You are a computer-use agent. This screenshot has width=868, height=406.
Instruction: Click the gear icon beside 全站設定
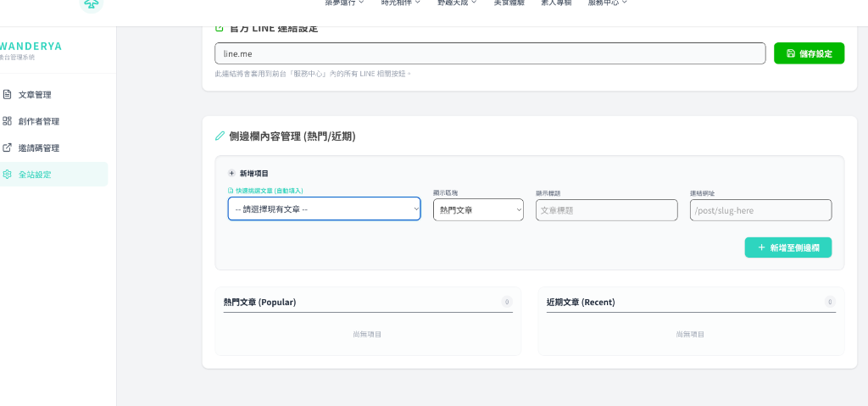pyautogui.click(x=8, y=175)
